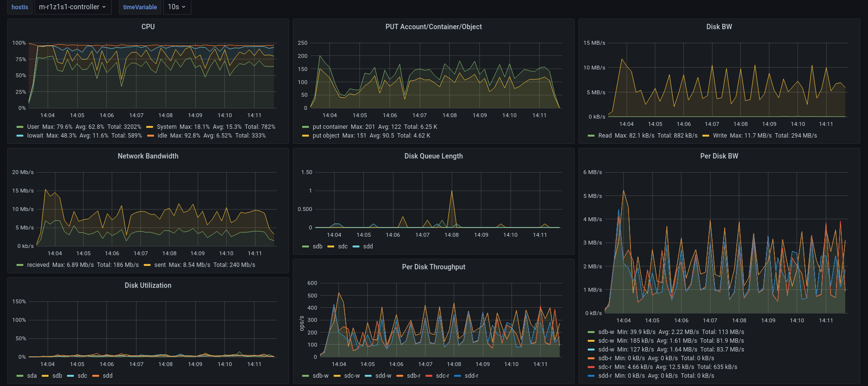Click the sda color marker in Disk Utilization
The height and width of the screenshot is (386, 868).
point(20,376)
